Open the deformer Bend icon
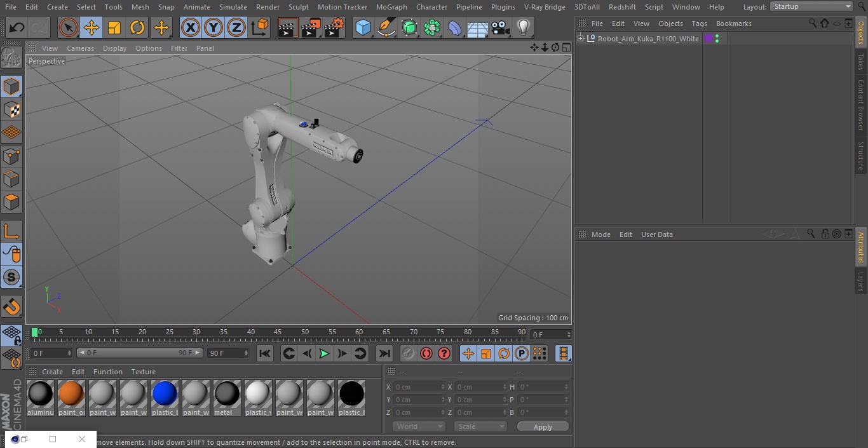This screenshot has width=868, height=448. click(x=455, y=27)
